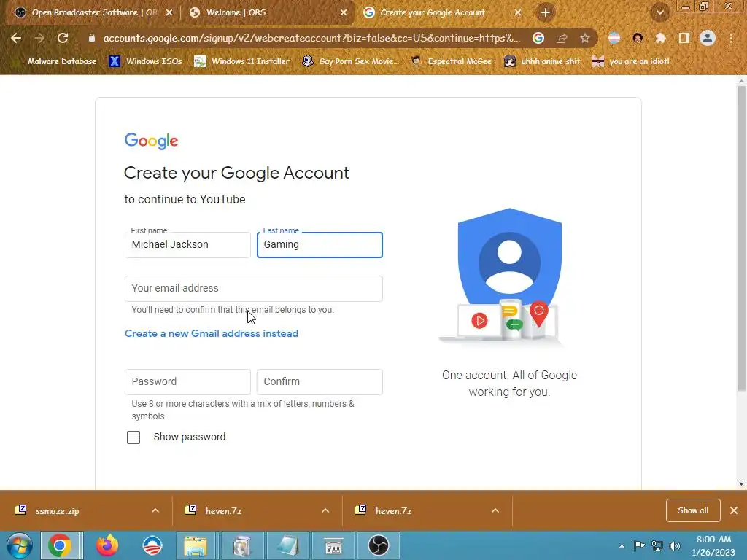This screenshot has width=747, height=560.
Task: Click the Last name field containing Gaming
Action: tap(320, 245)
